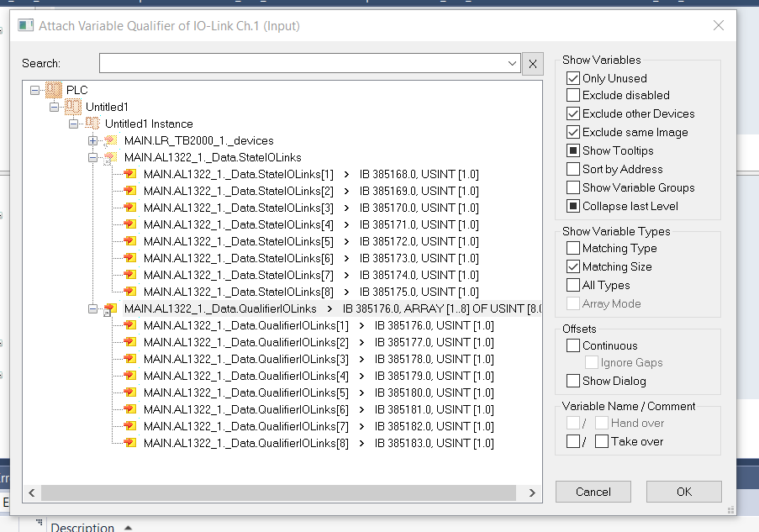Enable Show Variable Groups checkbox
This screenshot has height=532, width=759.
pyautogui.click(x=573, y=187)
